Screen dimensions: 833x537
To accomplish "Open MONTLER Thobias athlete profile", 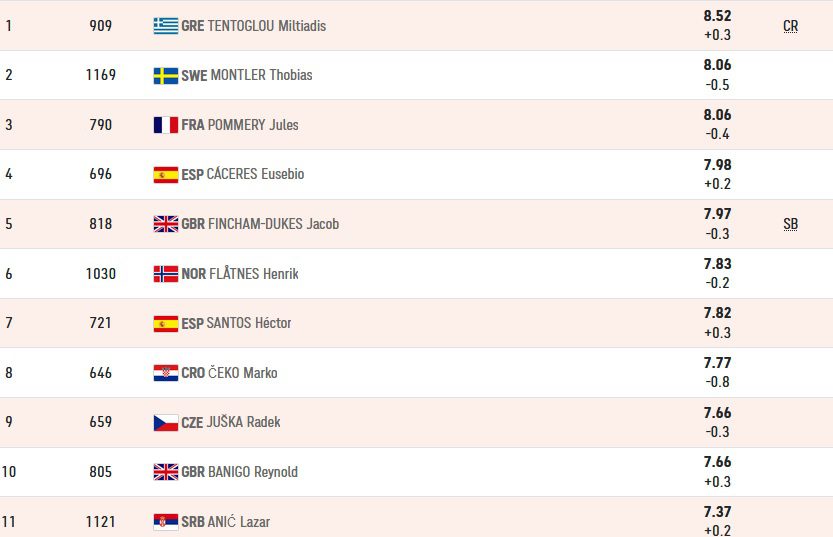I will pyautogui.click(x=261, y=75).
